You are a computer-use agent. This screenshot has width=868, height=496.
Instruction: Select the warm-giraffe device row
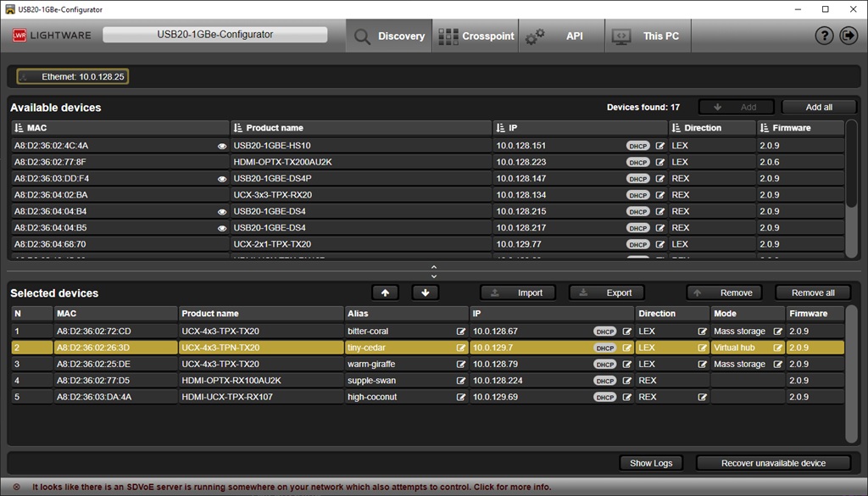coord(254,365)
